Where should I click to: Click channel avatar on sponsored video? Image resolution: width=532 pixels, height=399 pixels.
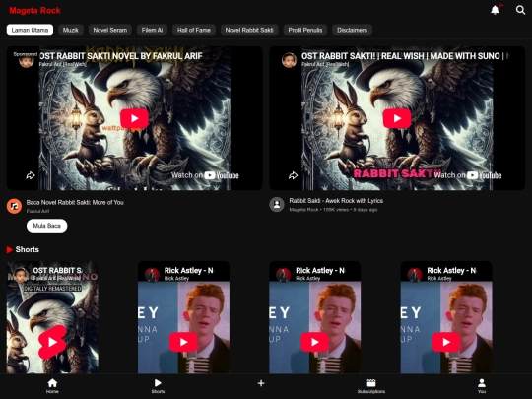(27, 60)
